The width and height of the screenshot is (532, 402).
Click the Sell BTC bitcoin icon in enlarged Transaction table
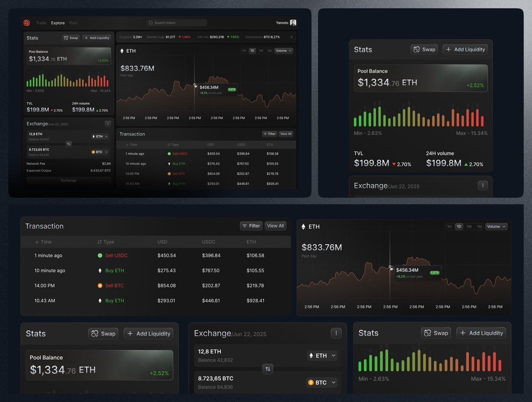point(100,286)
